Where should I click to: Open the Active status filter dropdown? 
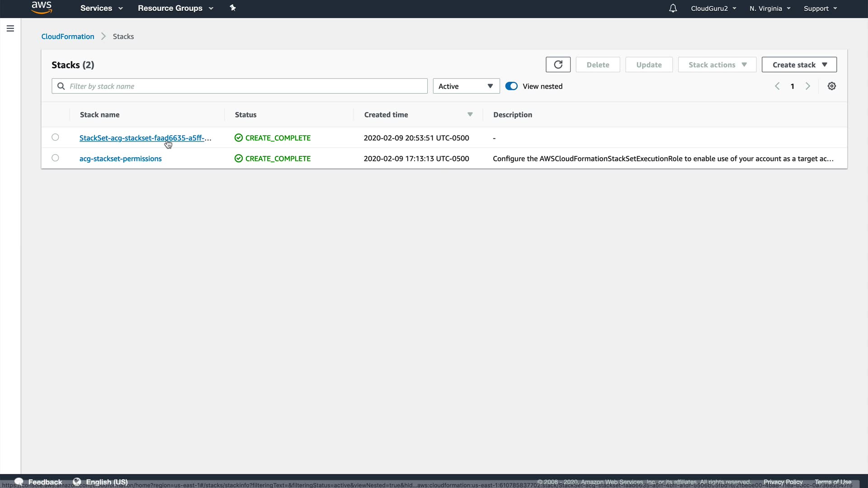coord(466,86)
